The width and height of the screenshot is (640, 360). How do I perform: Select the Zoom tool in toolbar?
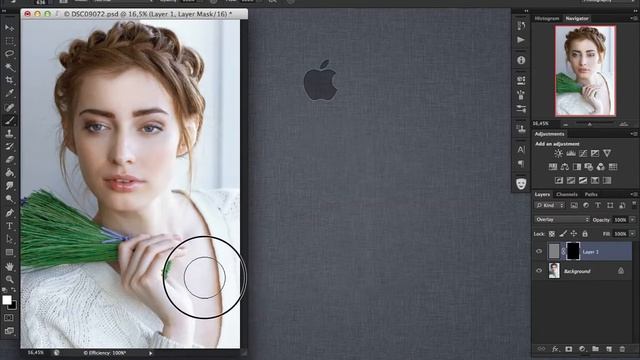tap(9, 279)
